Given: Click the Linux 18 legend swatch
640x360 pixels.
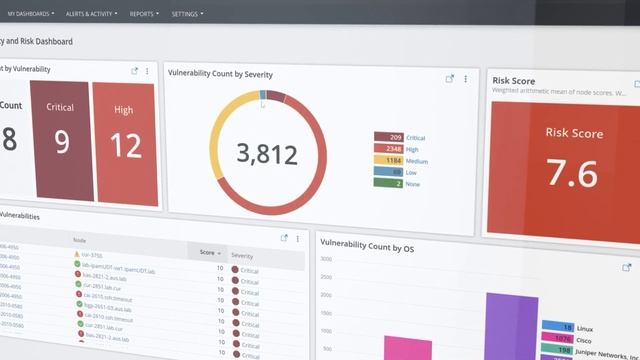Looking at the screenshot, I should (x=558, y=327).
